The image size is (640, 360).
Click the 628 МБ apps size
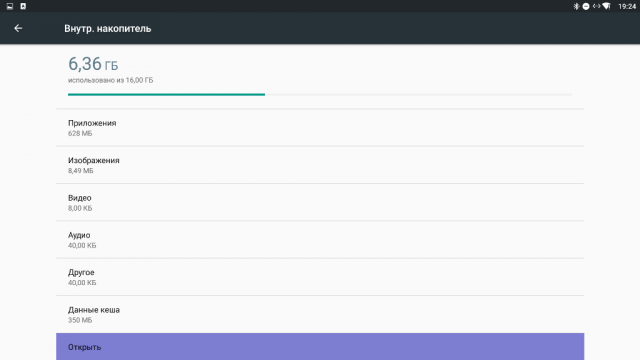click(80, 133)
